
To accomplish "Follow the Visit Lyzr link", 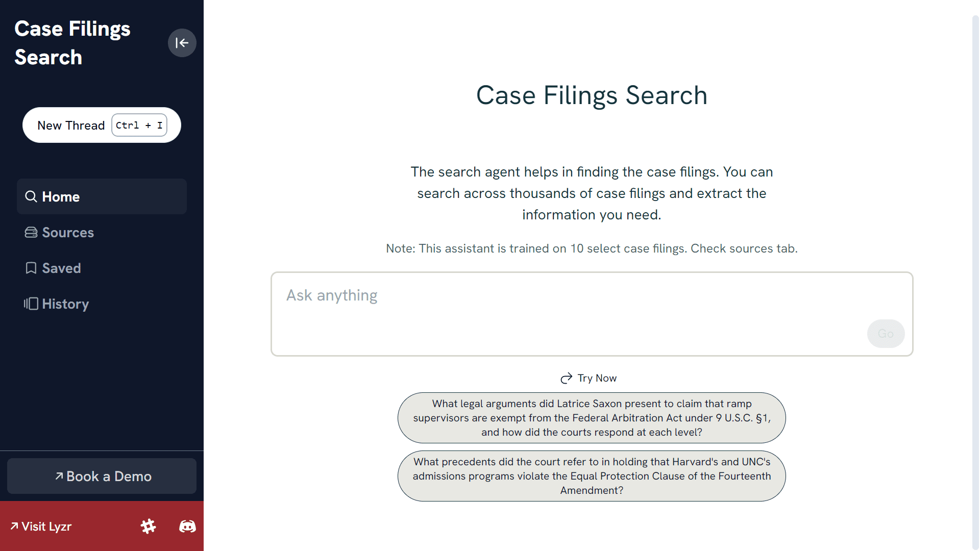I will coord(41,527).
